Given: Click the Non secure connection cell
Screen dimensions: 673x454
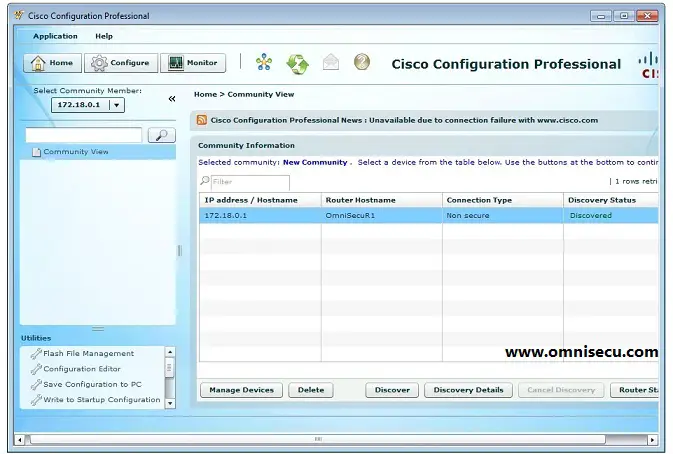Looking at the screenshot, I should point(503,216).
